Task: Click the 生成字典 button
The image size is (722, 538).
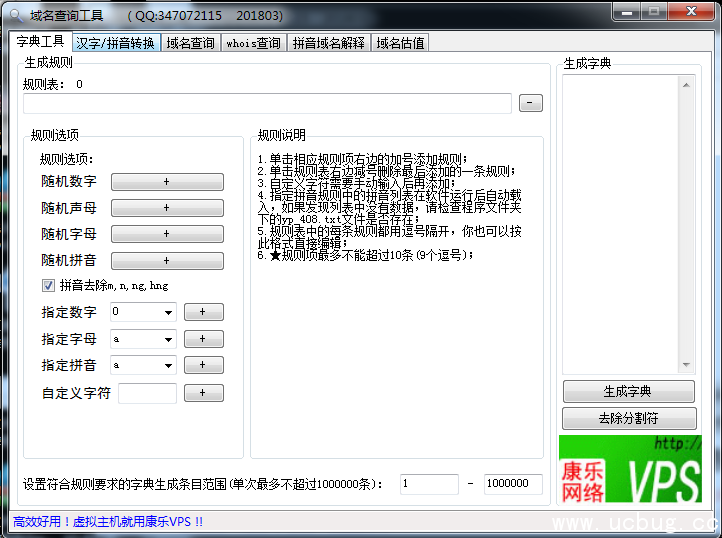Action: (x=628, y=391)
